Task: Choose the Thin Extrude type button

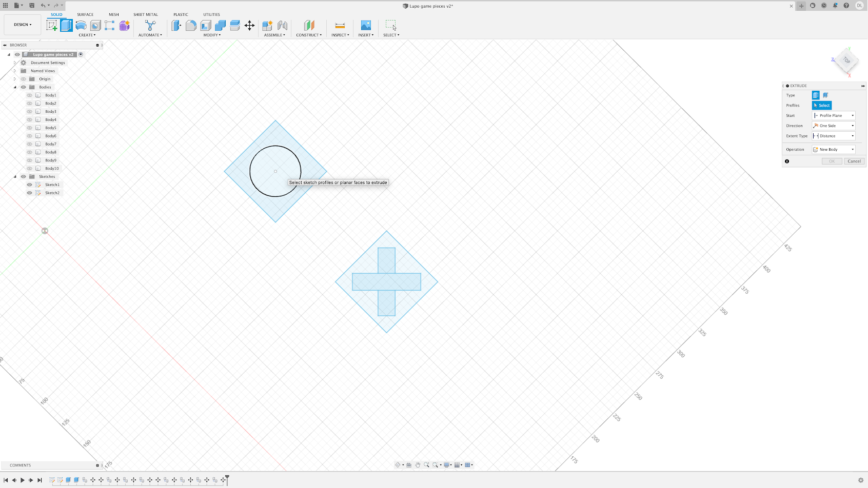Action: [x=825, y=95]
